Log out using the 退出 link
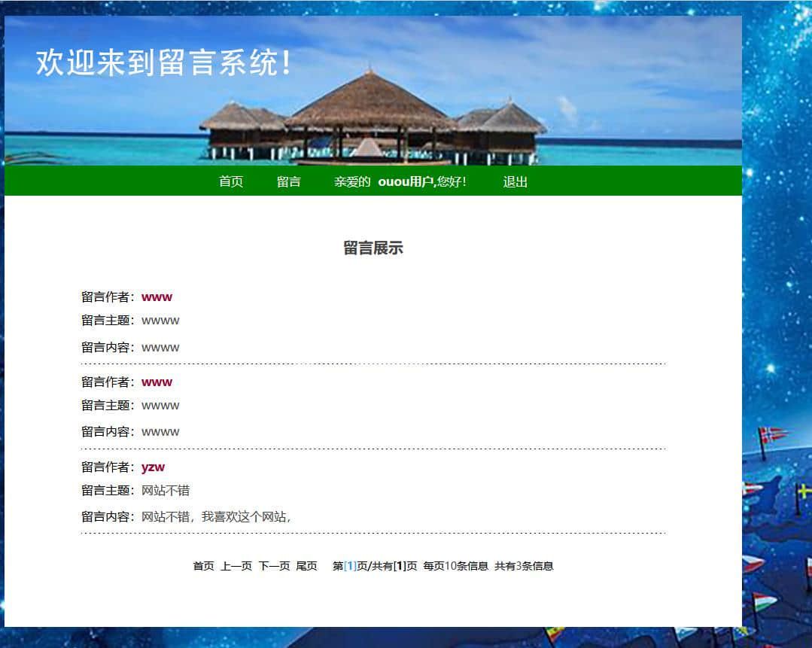The width and height of the screenshot is (812, 648). pos(515,181)
